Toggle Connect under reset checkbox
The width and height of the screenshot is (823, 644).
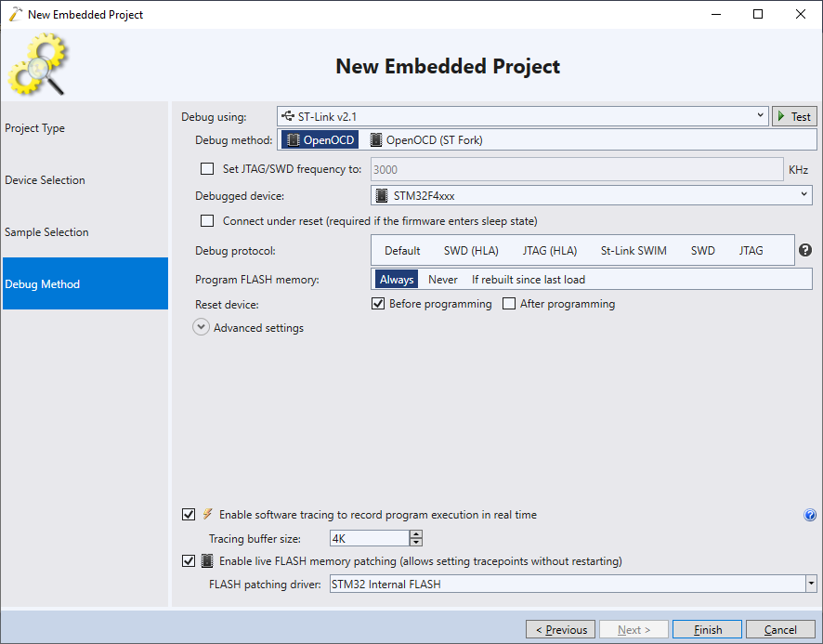tap(207, 220)
